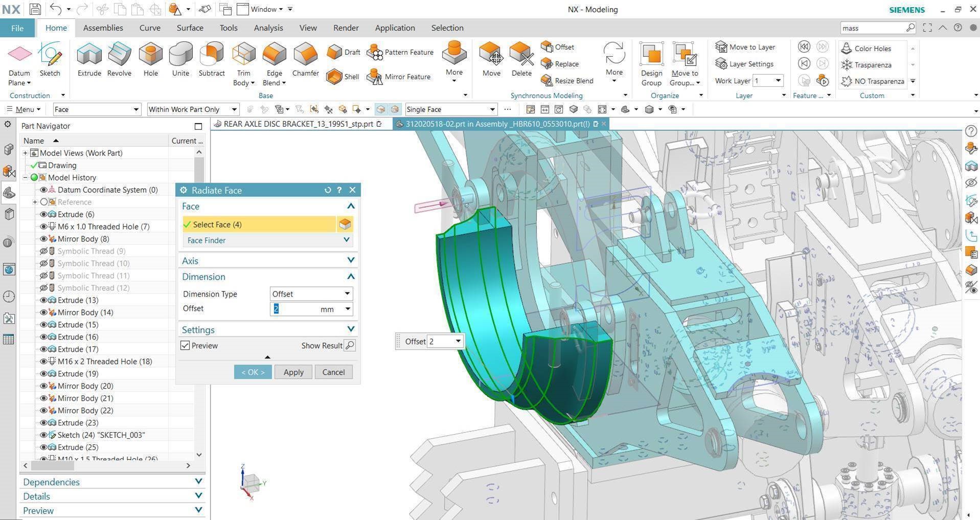Uncheck the Preview checkbox
This screenshot has height=520, width=980.
click(186, 346)
